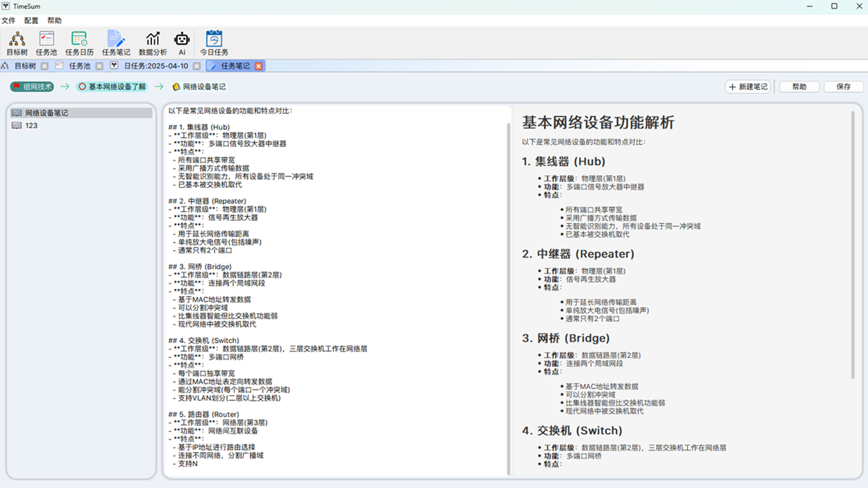This screenshot has width=868, height=488.
Task: Click the tree icon on 目标树 tab
Action: [5, 65]
